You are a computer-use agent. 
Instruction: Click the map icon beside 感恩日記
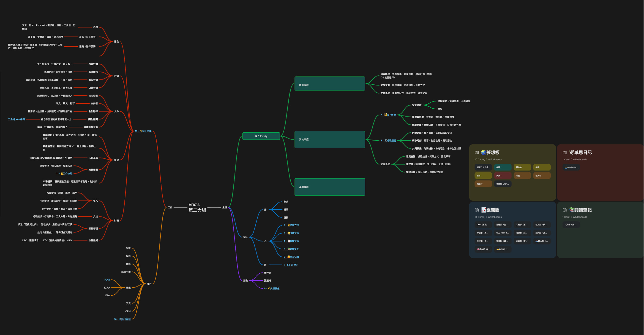click(x=565, y=153)
